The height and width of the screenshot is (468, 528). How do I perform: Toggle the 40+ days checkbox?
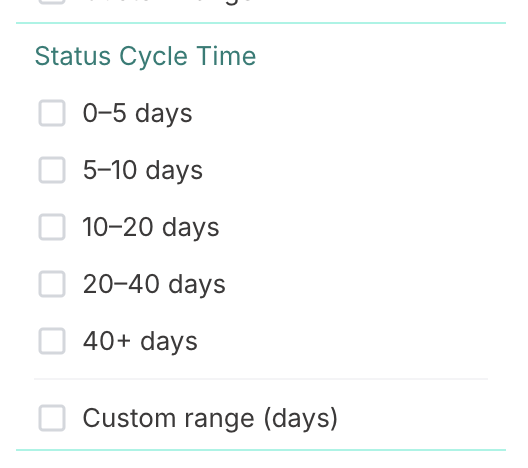pos(52,341)
